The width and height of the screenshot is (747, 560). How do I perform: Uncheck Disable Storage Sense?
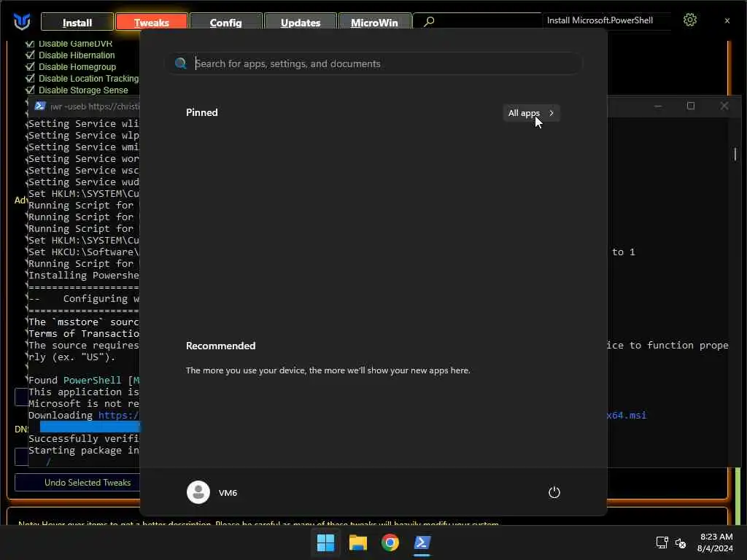[x=30, y=90]
